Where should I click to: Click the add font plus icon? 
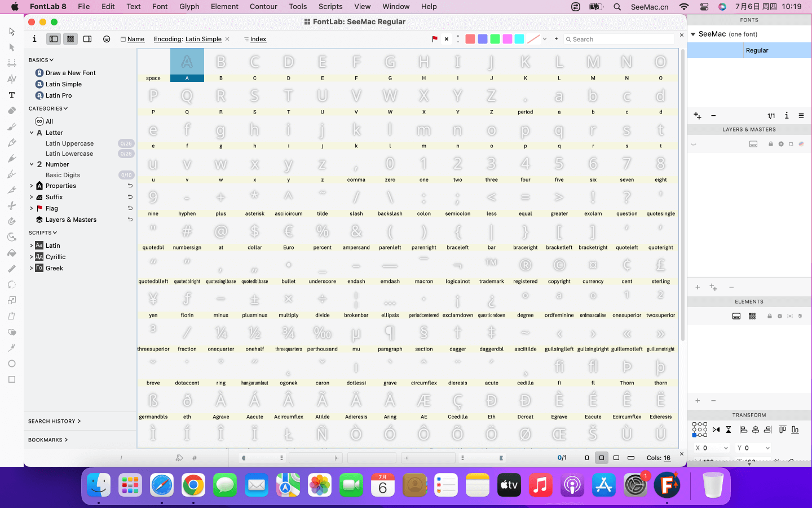pos(698,116)
